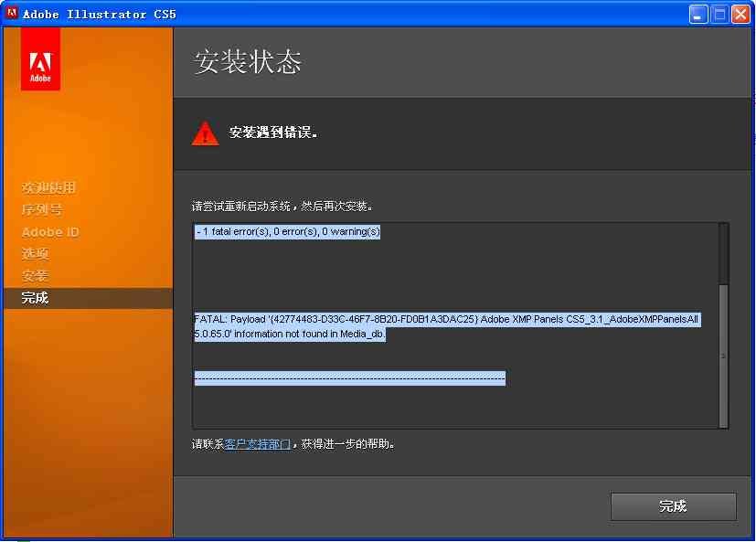Image resolution: width=756 pixels, height=542 pixels.
Task: Minimize the Adobe Illustrator CS5 window
Action: (697, 14)
